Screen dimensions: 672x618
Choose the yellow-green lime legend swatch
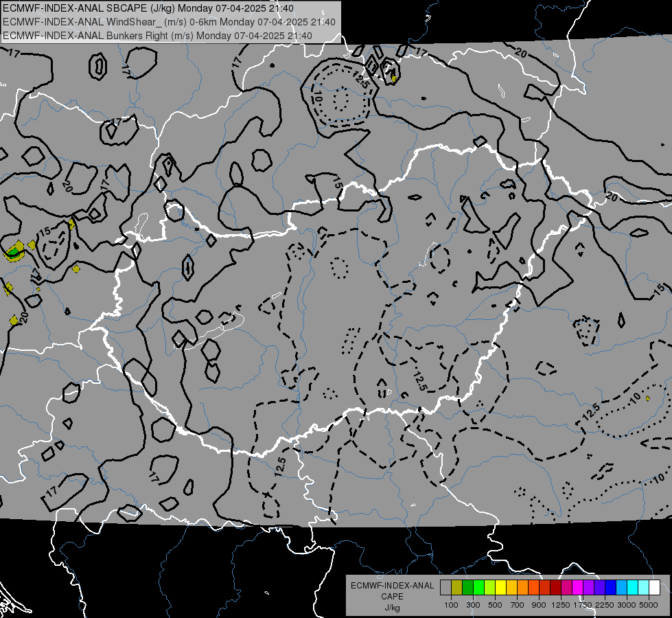490,588
